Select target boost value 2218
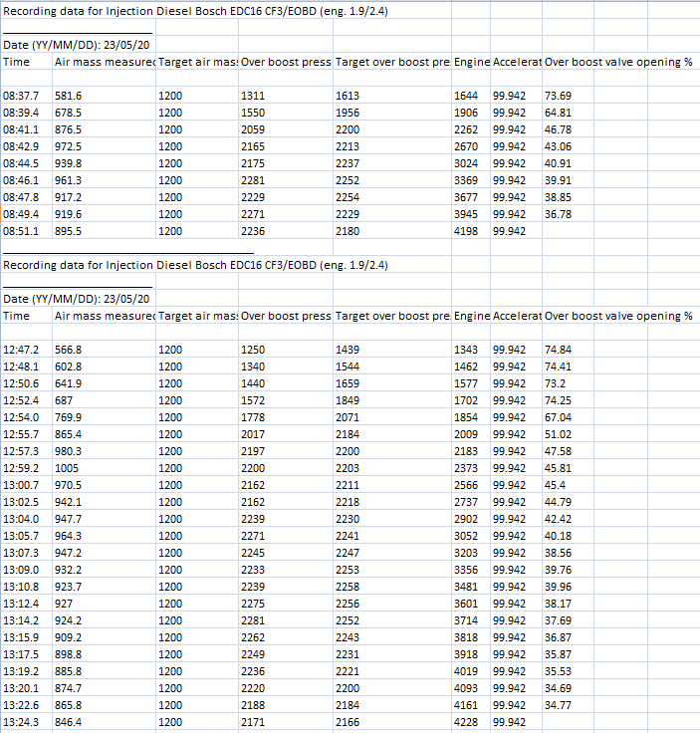700x733 pixels. [x=348, y=502]
